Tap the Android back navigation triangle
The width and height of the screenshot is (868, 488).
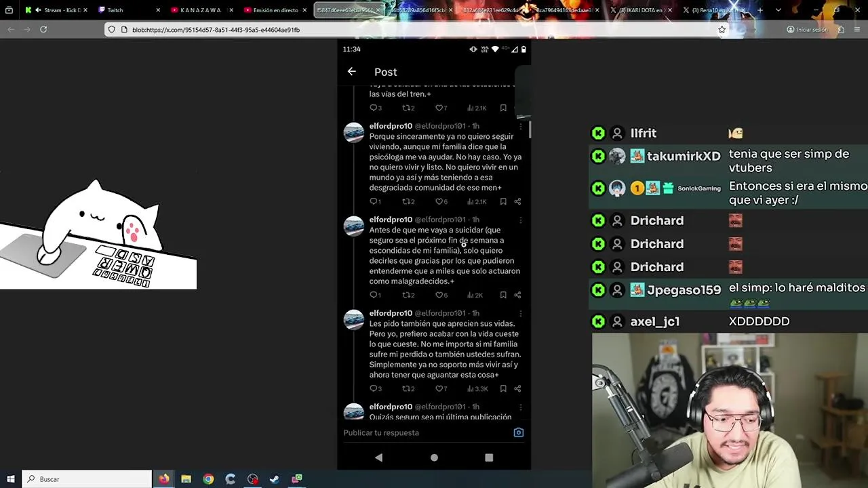(378, 457)
